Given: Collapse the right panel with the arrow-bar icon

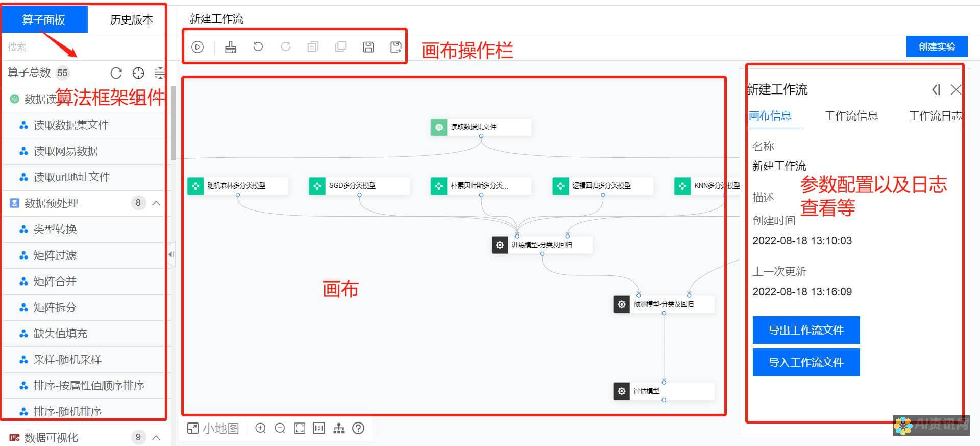Looking at the screenshot, I should click(936, 90).
